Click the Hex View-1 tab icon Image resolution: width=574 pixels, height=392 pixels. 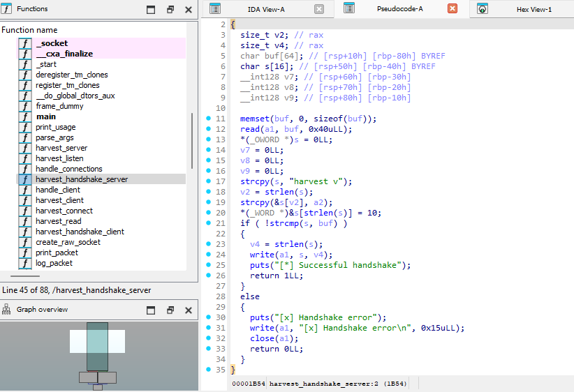(483, 9)
